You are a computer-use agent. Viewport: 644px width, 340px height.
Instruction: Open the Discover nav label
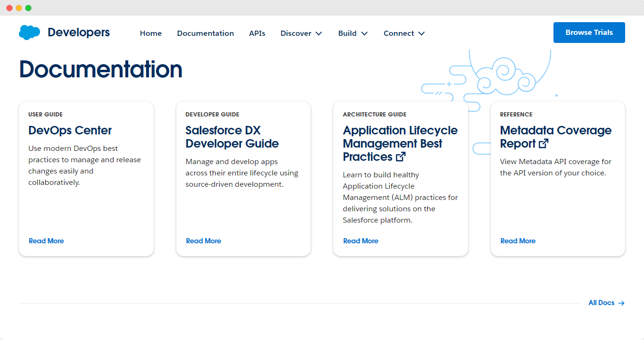tap(296, 33)
